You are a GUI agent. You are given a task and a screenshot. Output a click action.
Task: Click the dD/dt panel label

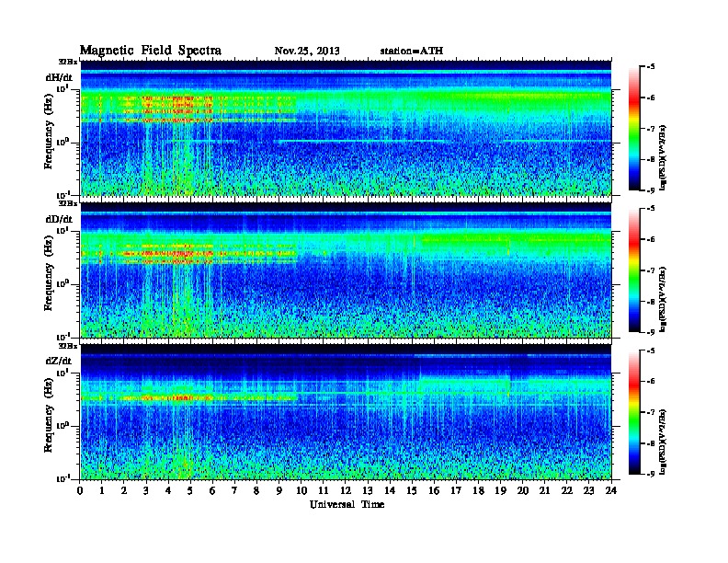59,219
